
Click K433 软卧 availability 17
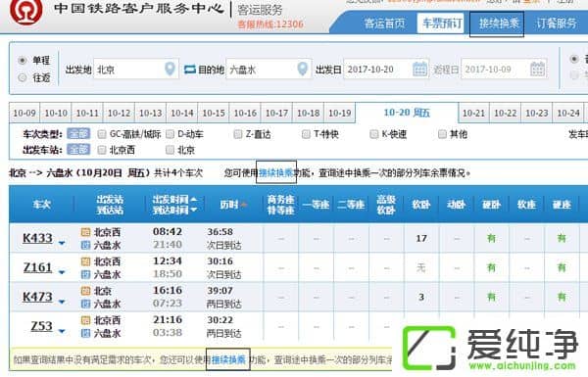[x=421, y=238]
